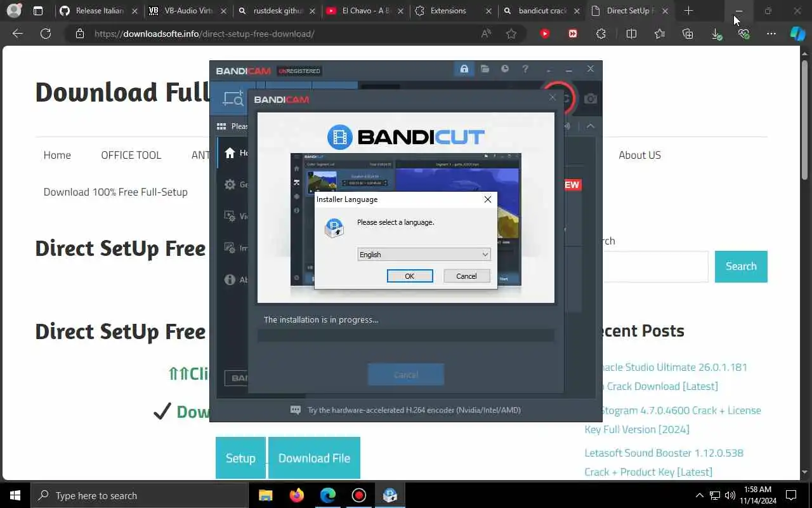Open Letasoft Sound Booster recent post
This screenshot has height=508, width=812.
point(664,462)
